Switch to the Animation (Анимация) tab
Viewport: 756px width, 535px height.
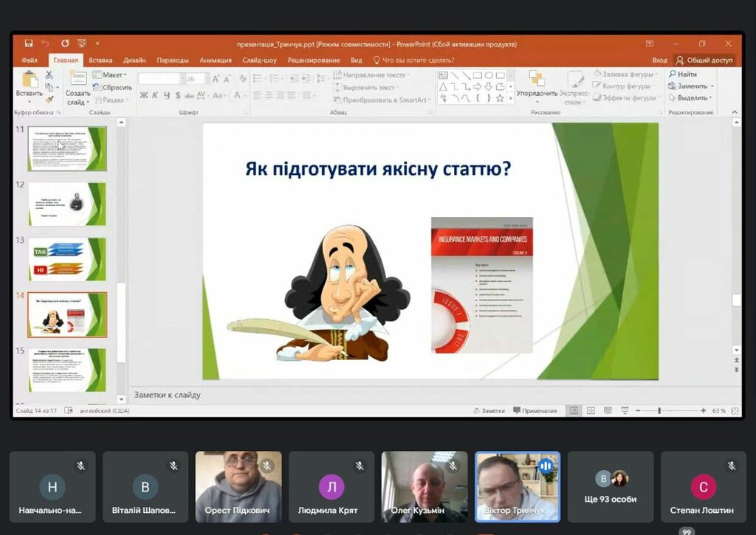[215, 61]
